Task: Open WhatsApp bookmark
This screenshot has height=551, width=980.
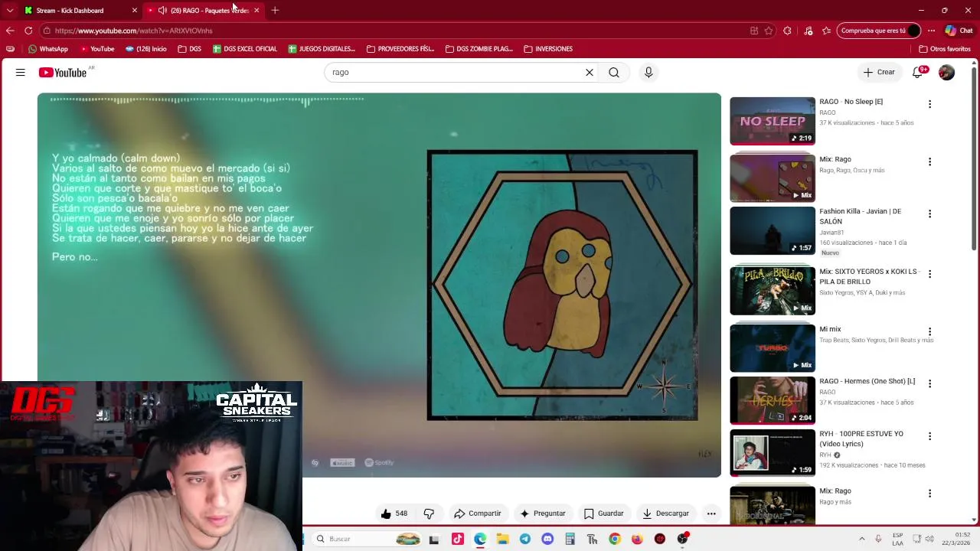Action: click(x=47, y=49)
